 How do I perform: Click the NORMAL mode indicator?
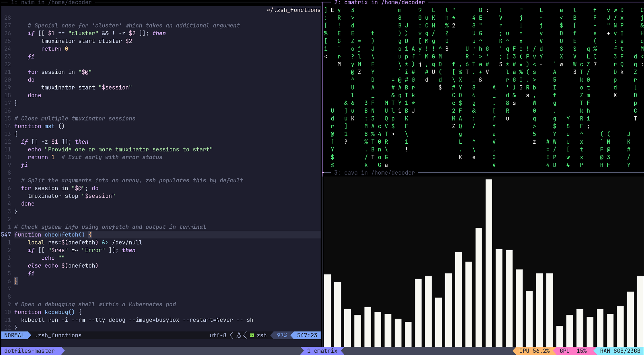coord(14,335)
